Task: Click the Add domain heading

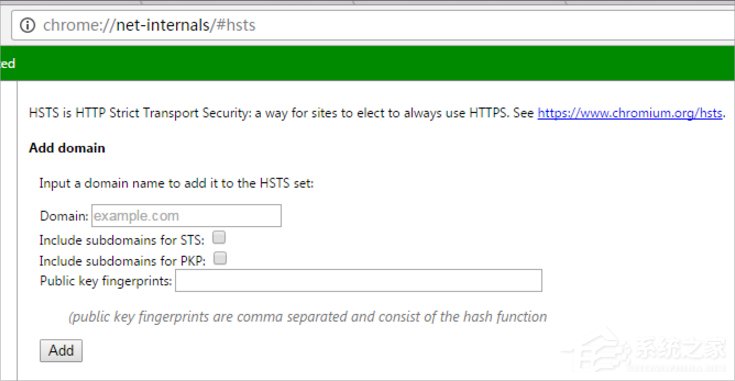Action: tap(67, 148)
